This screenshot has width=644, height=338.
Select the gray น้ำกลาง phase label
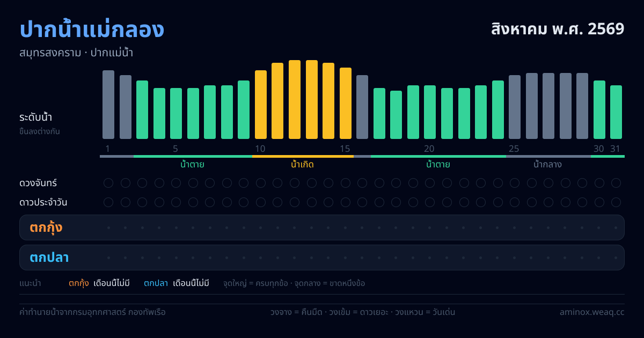(548, 164)
